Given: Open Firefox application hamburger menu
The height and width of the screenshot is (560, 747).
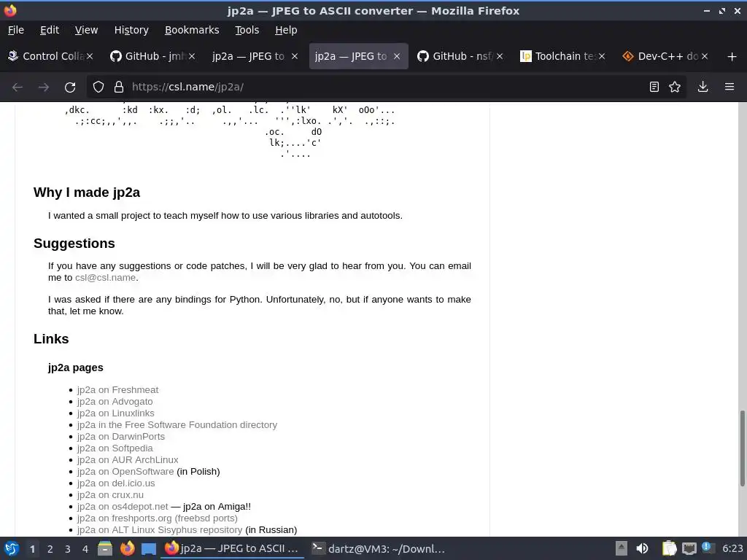Looking at the screenshot, I should 729,87.
